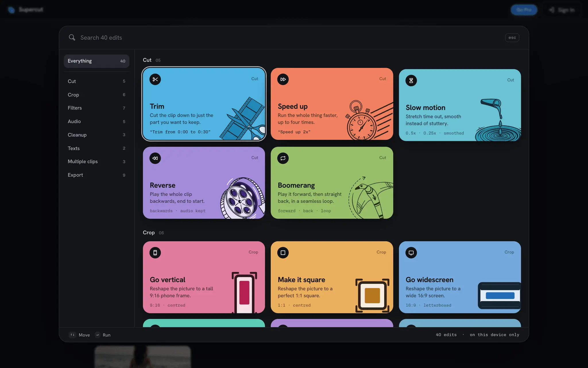The height and width of the screenshot is (368, 588).
Task: Click the monitor icon on Go widescreen card
Action: (411, 253)
